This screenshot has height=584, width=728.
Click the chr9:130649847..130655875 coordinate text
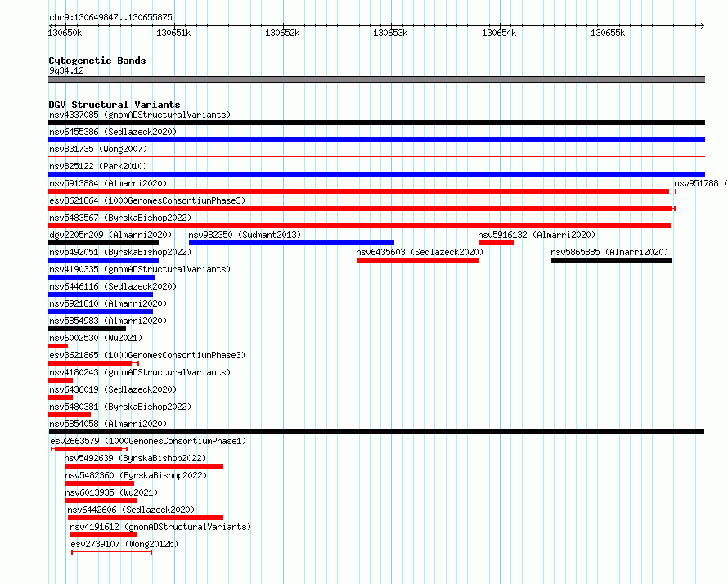pyautogui.click(x=110, y=17)
